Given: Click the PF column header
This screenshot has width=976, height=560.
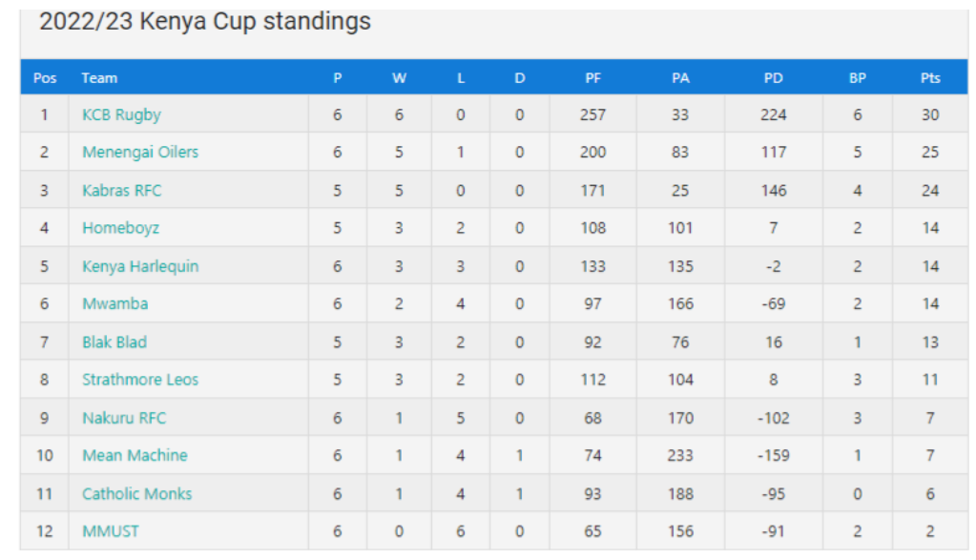Looking at the screenshot, I should click(592, 78).
